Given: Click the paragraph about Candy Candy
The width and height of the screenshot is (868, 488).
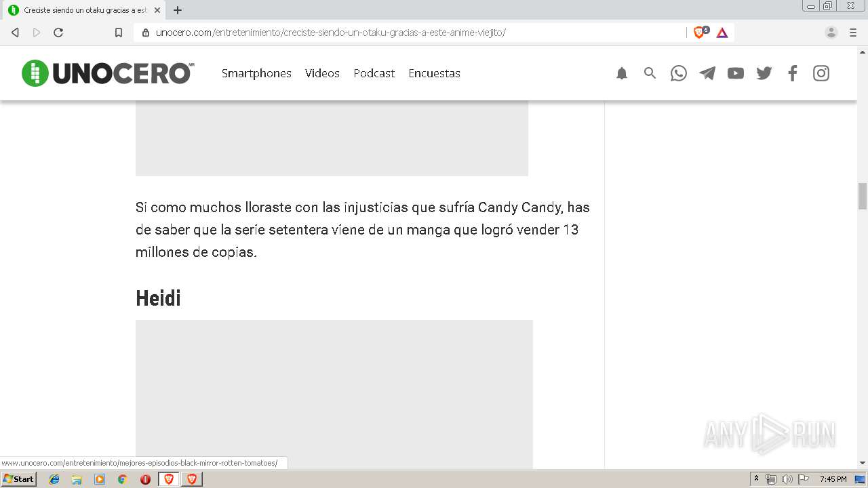Looking at the screenshot, I should [362, 230].
